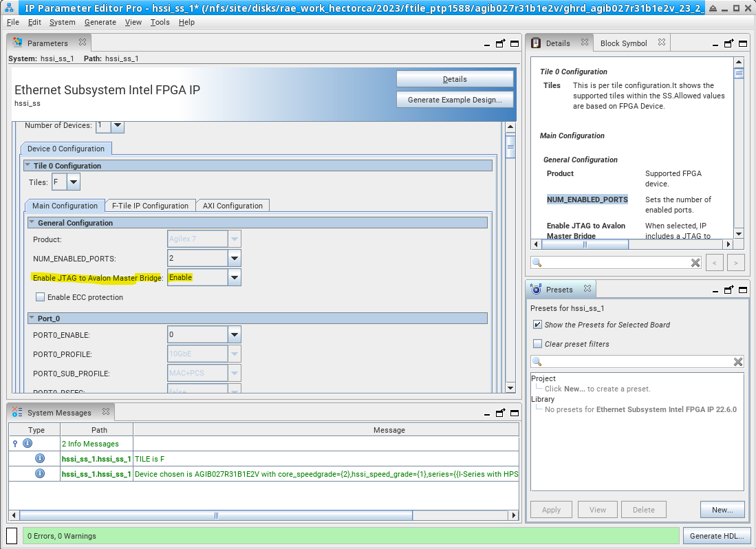This screenshot has height=549, width=756.
Task: Open the Enable JTAG to Avalon Master Bridge dropdown
Action: (x=235, y=278)
